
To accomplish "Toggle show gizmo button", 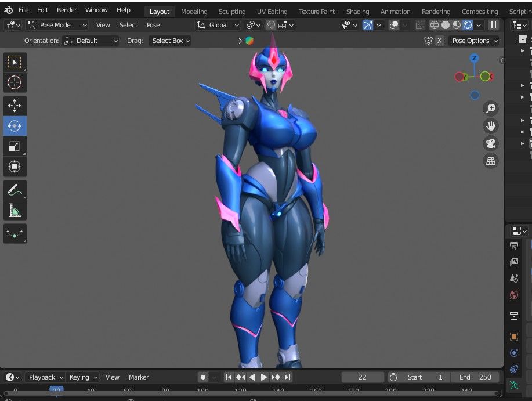I will point(368,25).
